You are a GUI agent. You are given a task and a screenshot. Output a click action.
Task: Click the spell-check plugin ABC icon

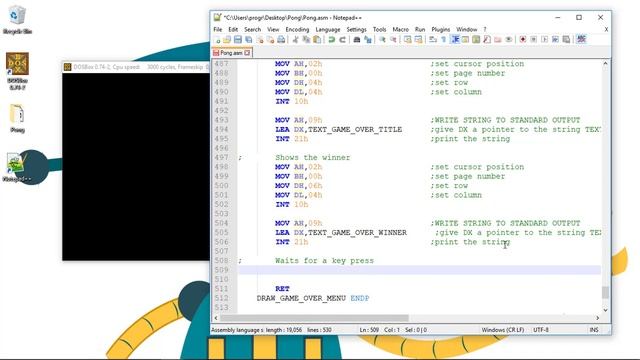(581, 40)
